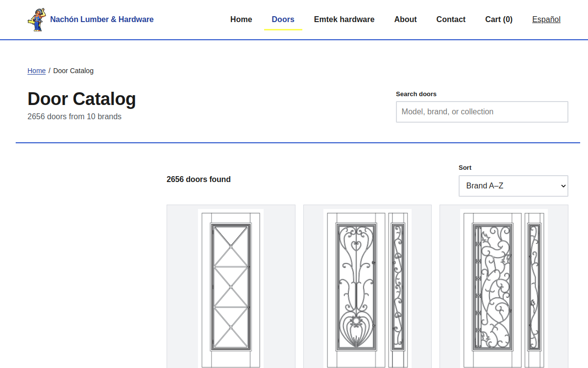Click the 'Sort' label

pyautogui.click(x=465, y=168)
